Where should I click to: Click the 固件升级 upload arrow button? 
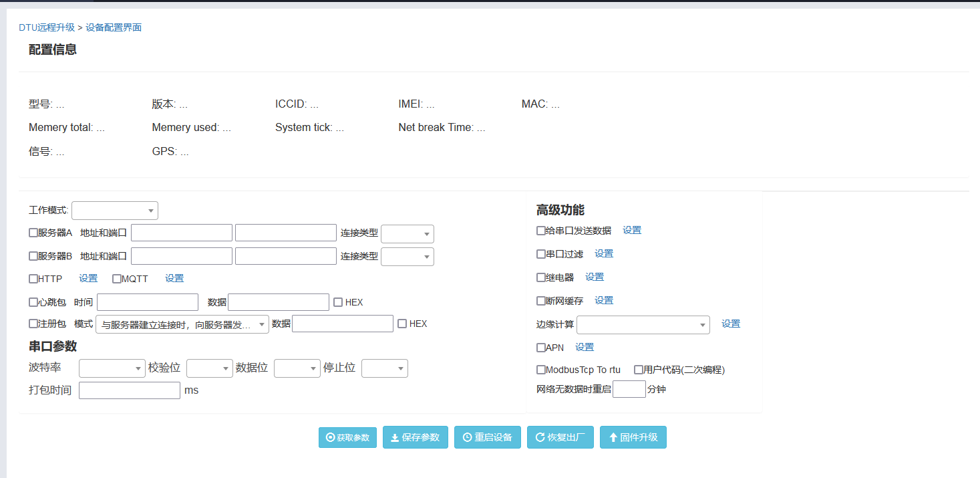[x=613, y=438]
